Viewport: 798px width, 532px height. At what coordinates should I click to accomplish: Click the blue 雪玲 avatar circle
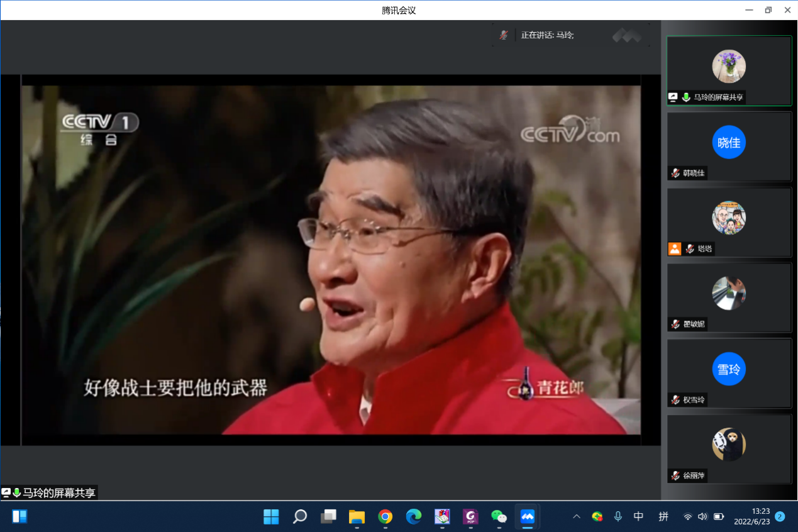coord(729,369)
